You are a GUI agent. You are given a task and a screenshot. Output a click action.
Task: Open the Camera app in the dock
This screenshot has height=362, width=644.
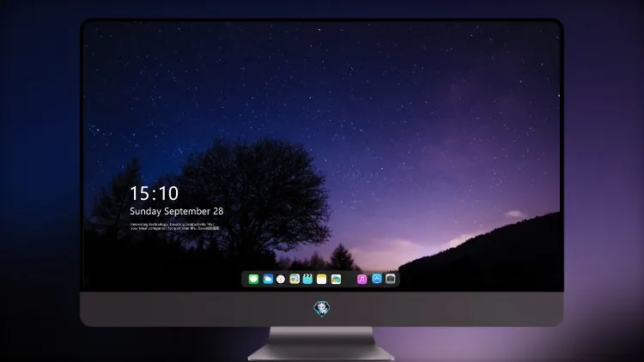click(391, 279)
